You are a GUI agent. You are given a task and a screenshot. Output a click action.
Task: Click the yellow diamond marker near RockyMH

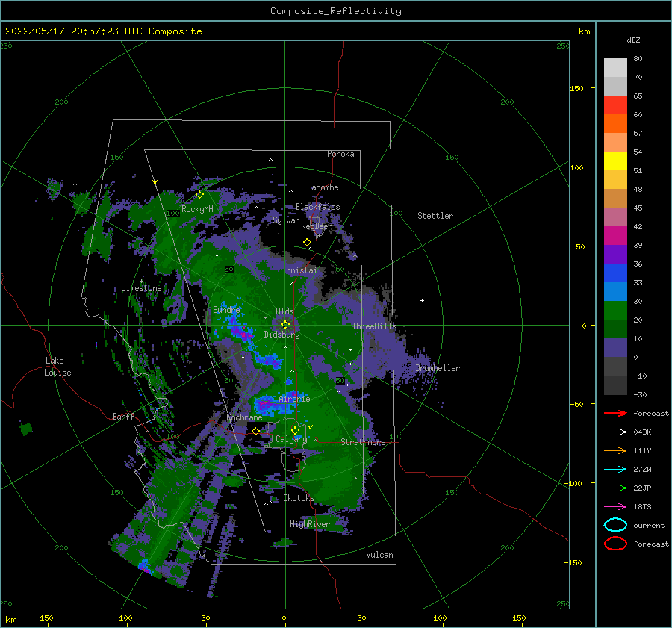point(199,195)
